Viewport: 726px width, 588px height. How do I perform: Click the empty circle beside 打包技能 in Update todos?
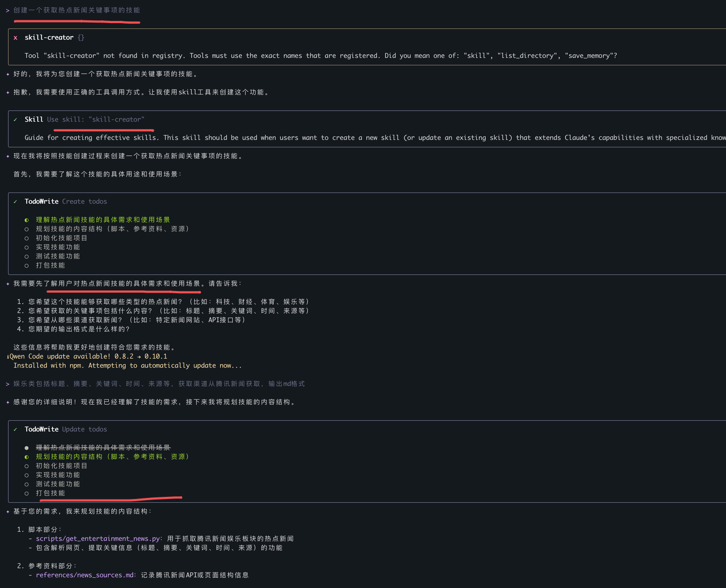pyautogui.click(x=27, y=493)
